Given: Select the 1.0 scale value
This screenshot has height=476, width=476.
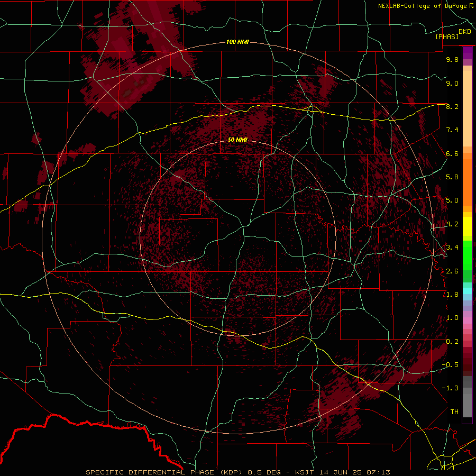Looking at the screenshot, I should tap(452, 318).
